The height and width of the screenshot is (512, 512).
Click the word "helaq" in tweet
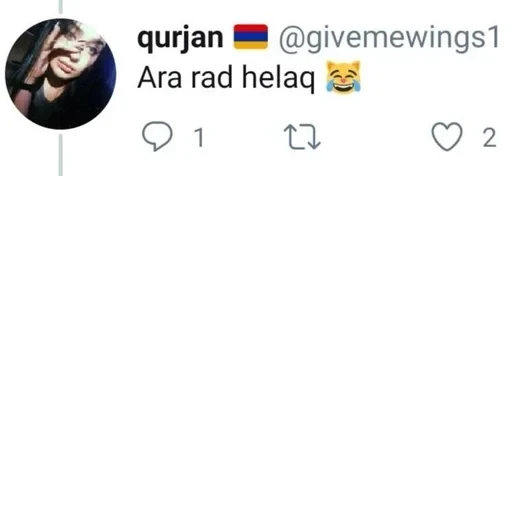278,78
